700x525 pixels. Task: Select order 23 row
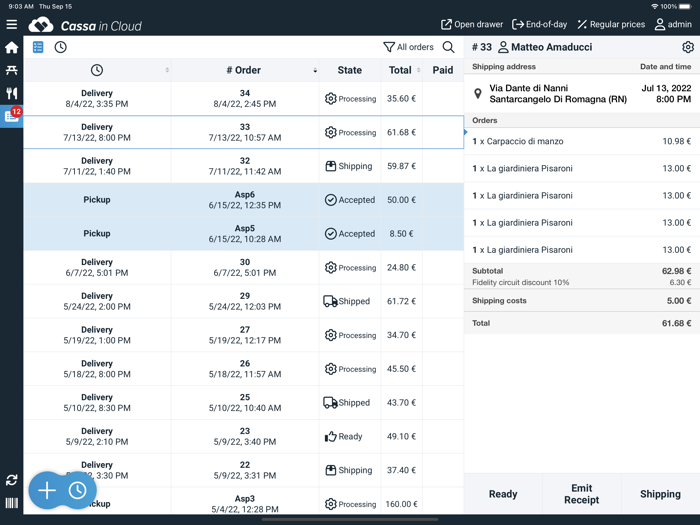pyautogui.click(x=244, y=436)
